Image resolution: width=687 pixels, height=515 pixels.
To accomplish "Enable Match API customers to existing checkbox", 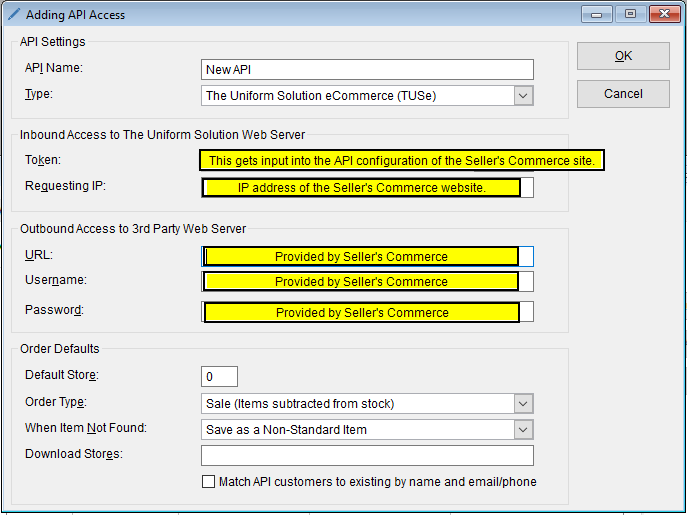I will pyautogui.click(x=209, y=482).
